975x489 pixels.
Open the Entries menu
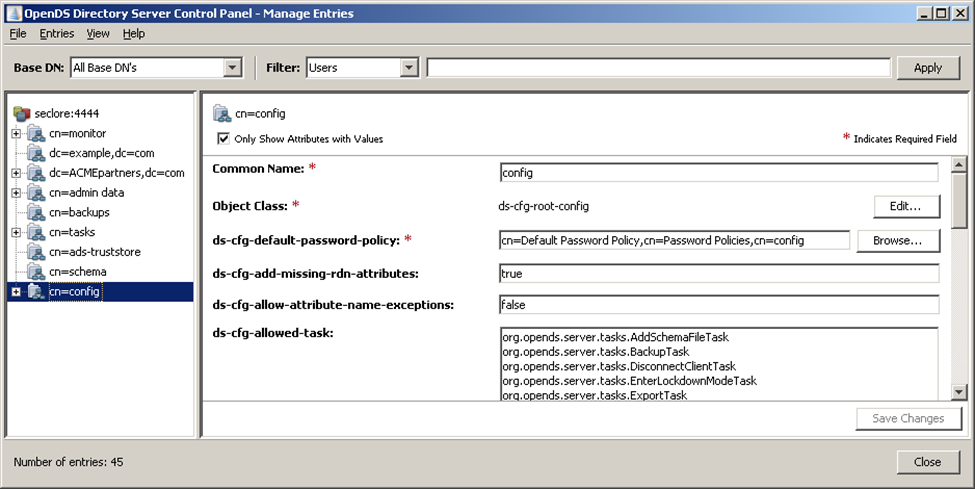click(x=57, y=34)
